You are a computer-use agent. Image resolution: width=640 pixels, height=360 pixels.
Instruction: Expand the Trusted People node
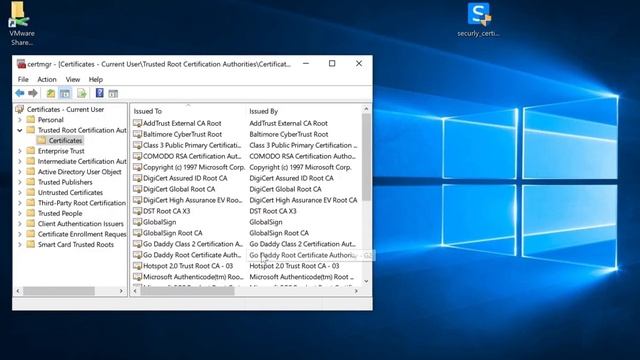point(20,213)
